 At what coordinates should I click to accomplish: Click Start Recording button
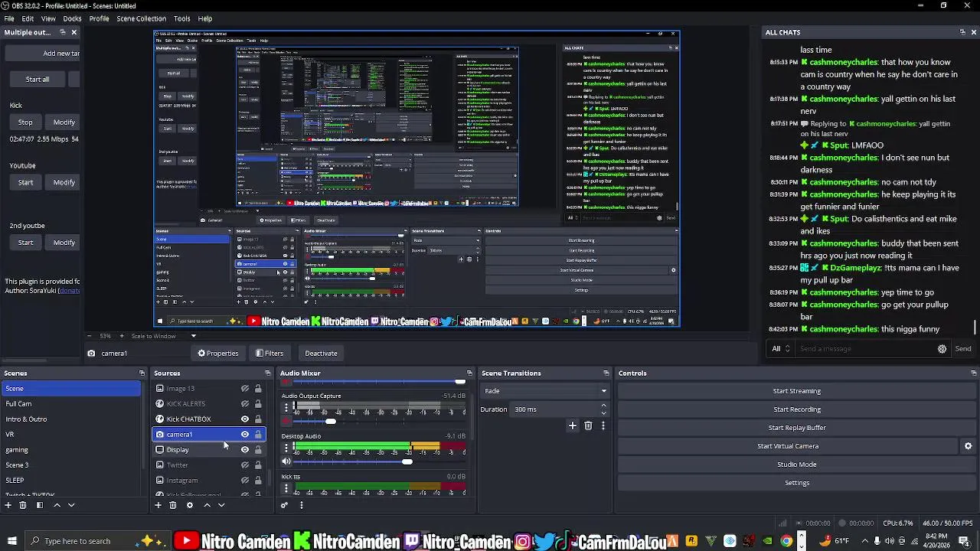point(796,409)
